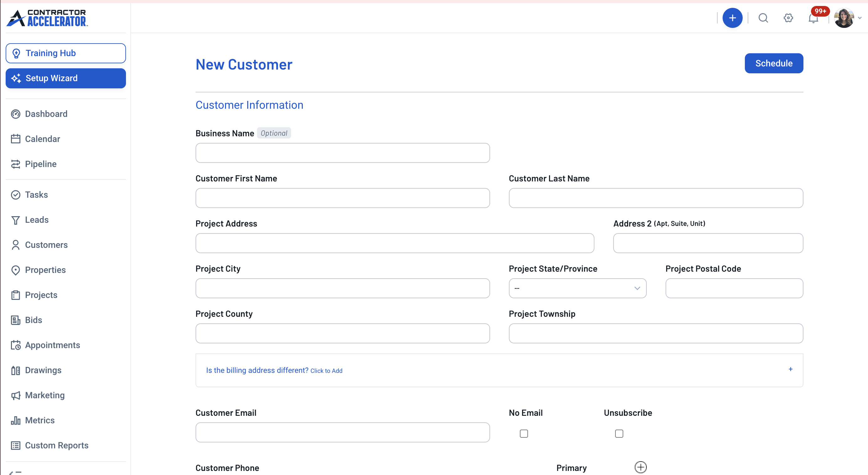Open the Training Hub
Screen dimensions: 868x475
(x=66, y=53)
